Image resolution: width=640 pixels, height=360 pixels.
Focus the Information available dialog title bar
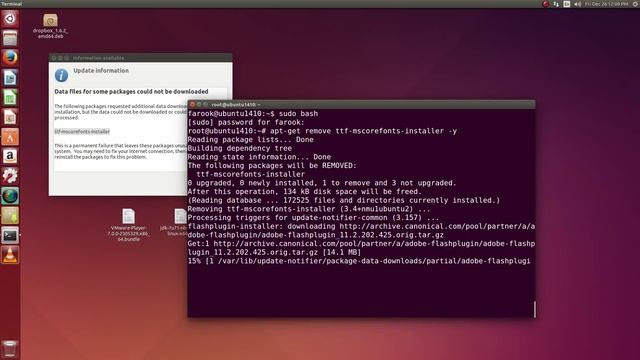pos(141,58)
